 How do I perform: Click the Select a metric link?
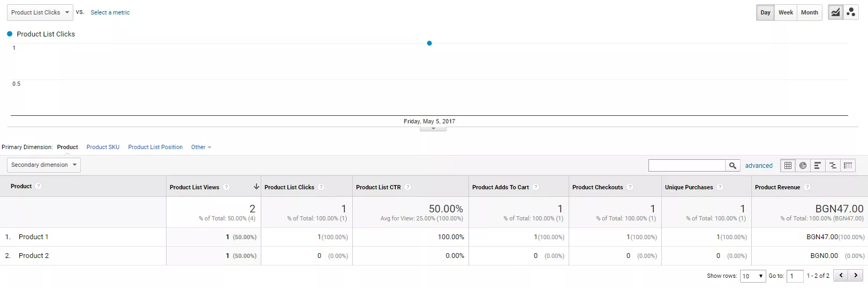110,12
